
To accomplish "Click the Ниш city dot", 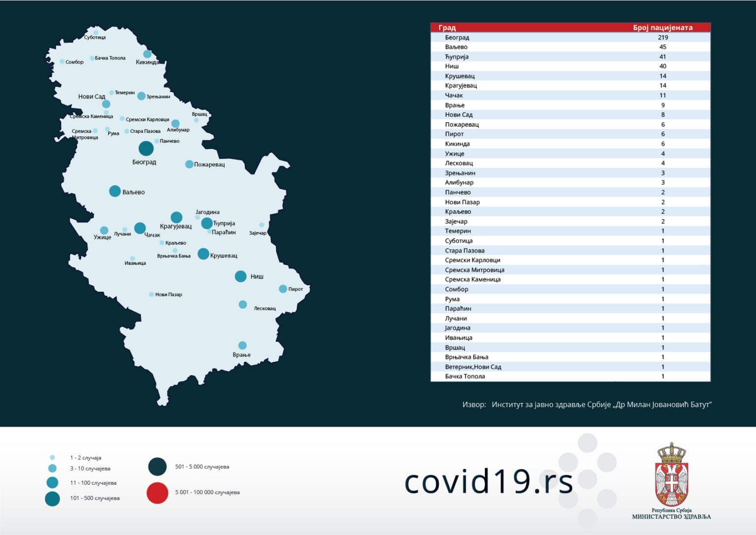I will (x=241, y=276).
